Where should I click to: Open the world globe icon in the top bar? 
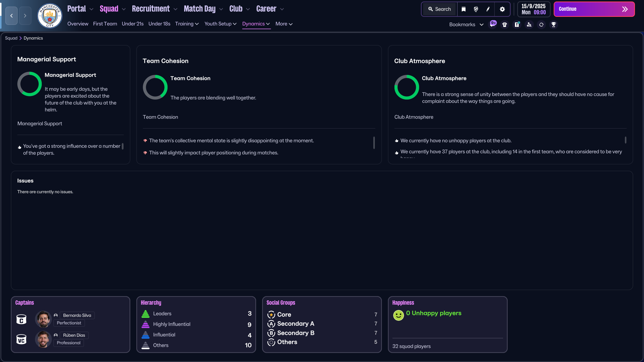(x=476, y=9)
